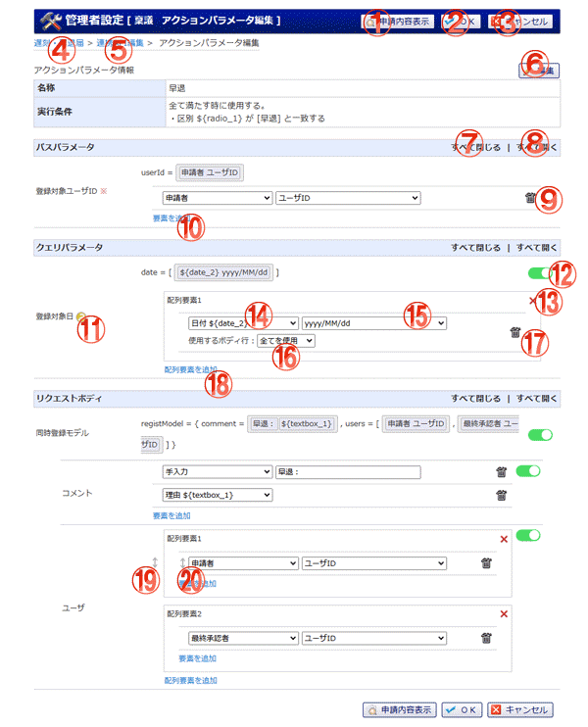The width and height of the screenshot is (588, 727).
Task: Open the ユーザID dropdown under userId
Action: coord(348,198)
